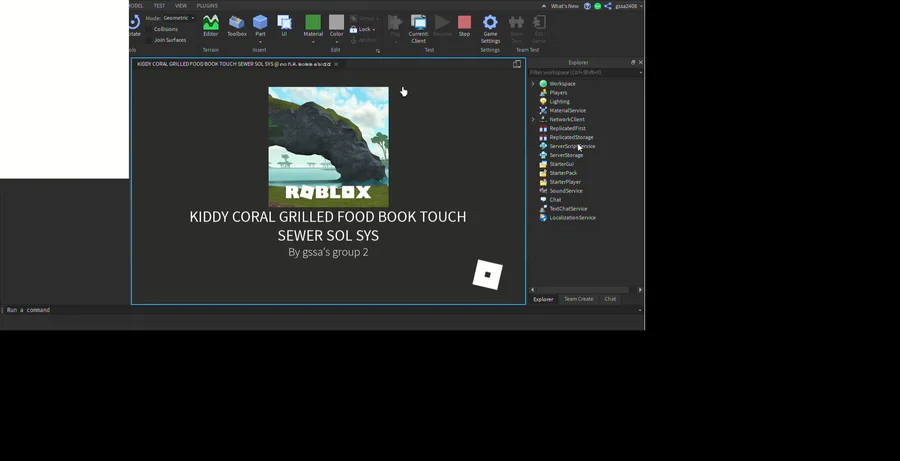Stop the running test
This screenshot has height=461, width=900.
464,26
